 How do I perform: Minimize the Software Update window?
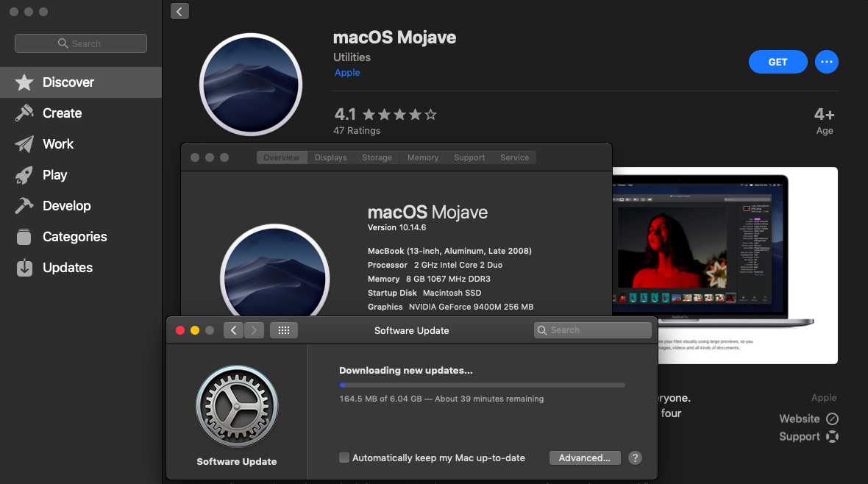[x=195, y=330]
